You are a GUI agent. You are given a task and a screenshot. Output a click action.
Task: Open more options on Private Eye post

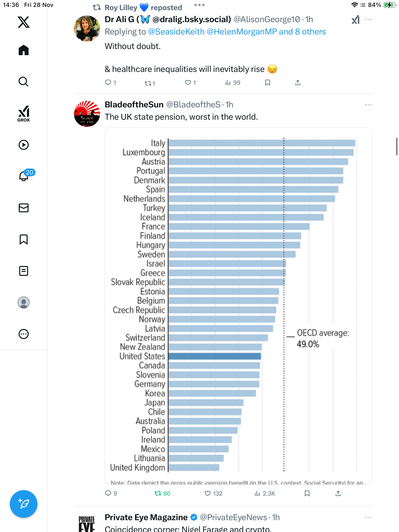point(368,517)
